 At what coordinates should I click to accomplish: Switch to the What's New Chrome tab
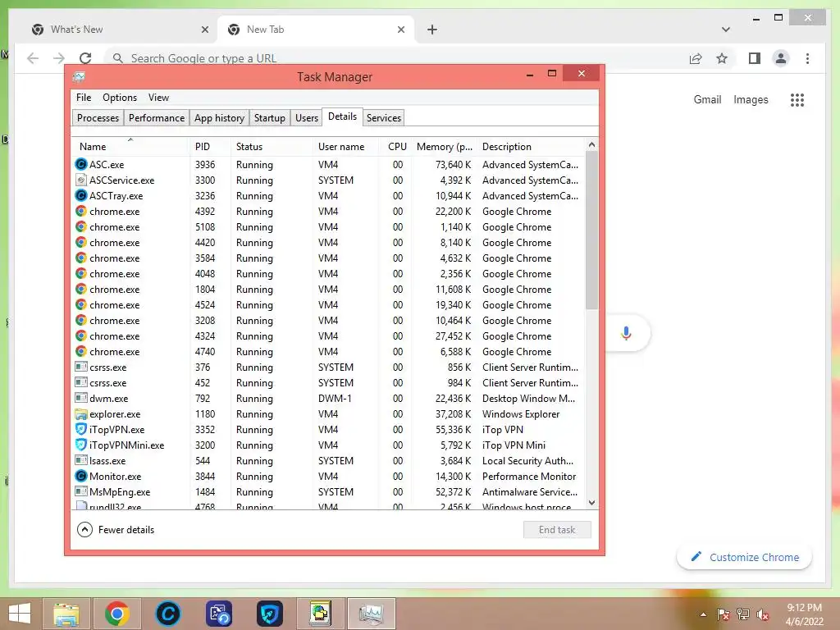coord(118,30)
